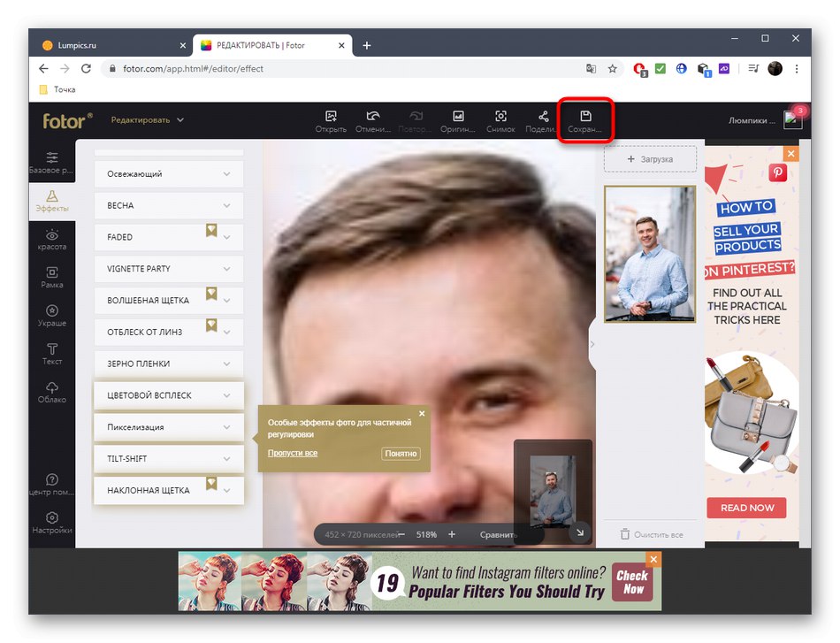Viewport: 840px width, 643px height.
Task: Click the Pinterest icon in the ad
Action: (x=778, y=172)
